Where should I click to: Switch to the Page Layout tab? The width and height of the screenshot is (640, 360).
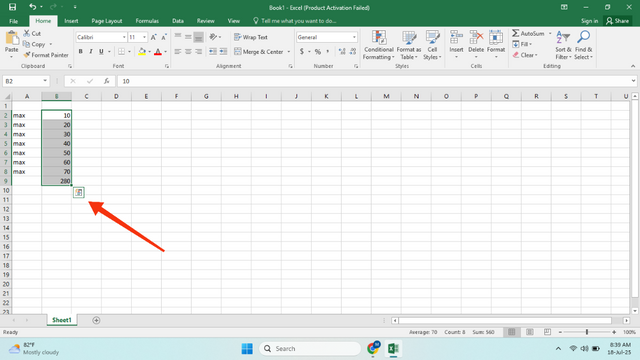coord(107,21)
